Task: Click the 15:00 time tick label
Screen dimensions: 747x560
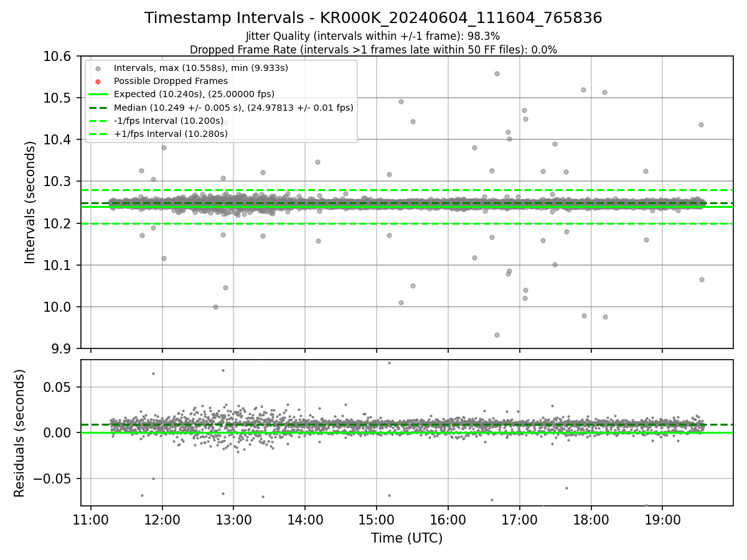Action: pyautogui.click(x=376, y=519)
